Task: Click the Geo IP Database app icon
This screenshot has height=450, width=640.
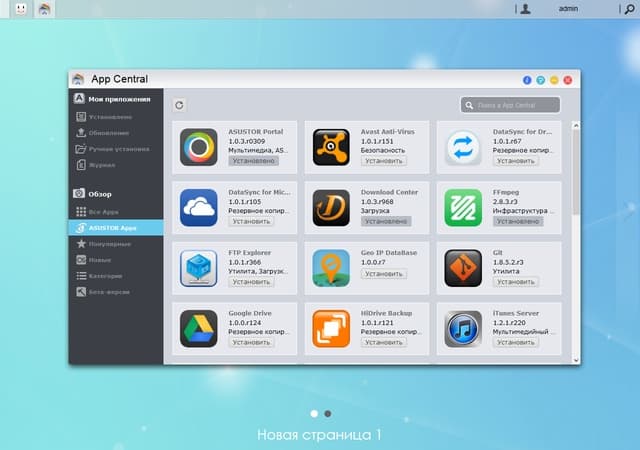Action: (x=331, y=268)
